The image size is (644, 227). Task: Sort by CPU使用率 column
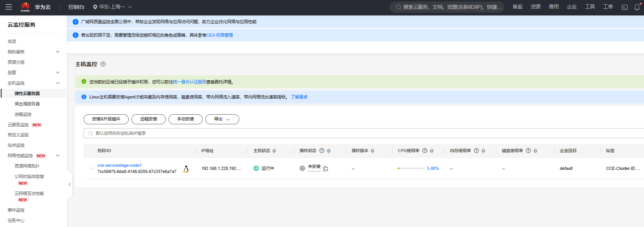point(432,151)
